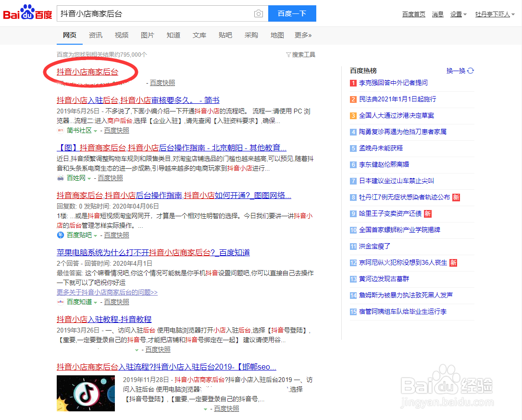Click the 百姓网 source site icon
The width and height of the screenshot is (522, 420).
tap(60, 177)
